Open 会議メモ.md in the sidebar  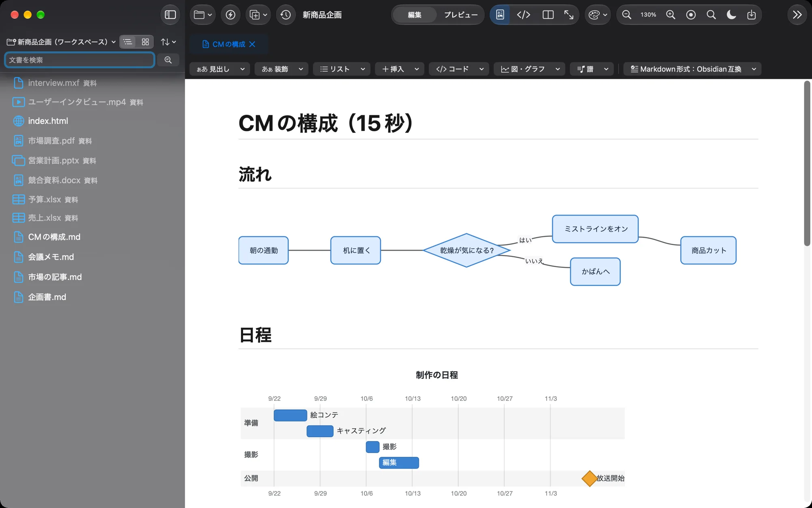tap(51, 257)
